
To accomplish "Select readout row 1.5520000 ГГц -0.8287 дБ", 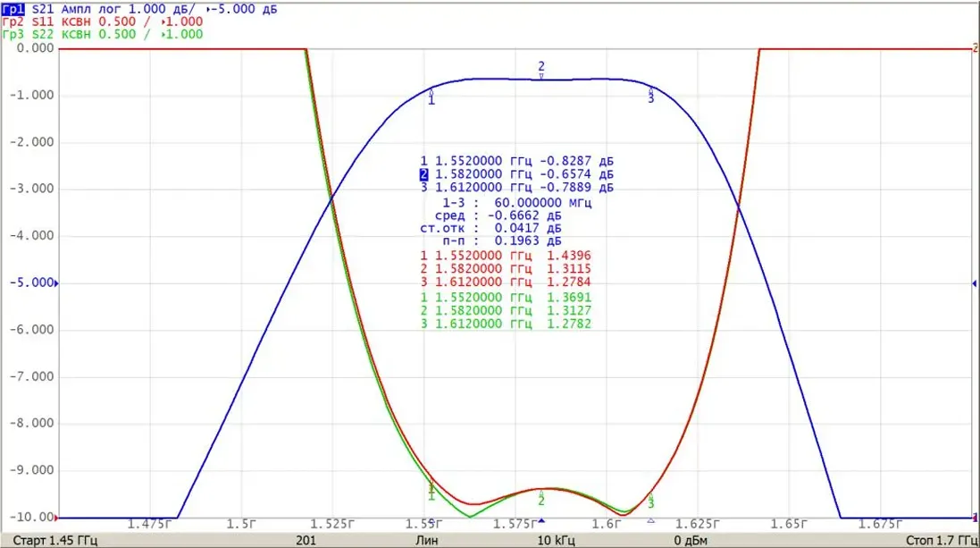I will tap(516, 161).
